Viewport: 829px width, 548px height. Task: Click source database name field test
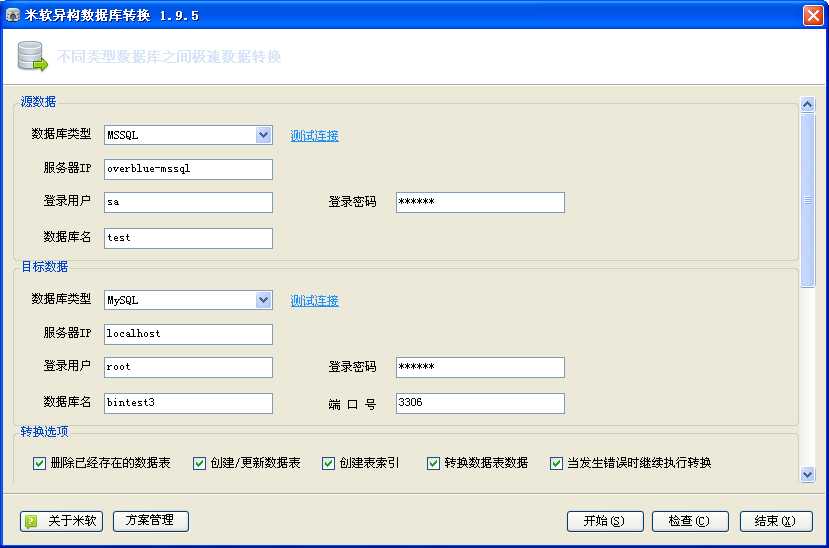coord(188,238)
